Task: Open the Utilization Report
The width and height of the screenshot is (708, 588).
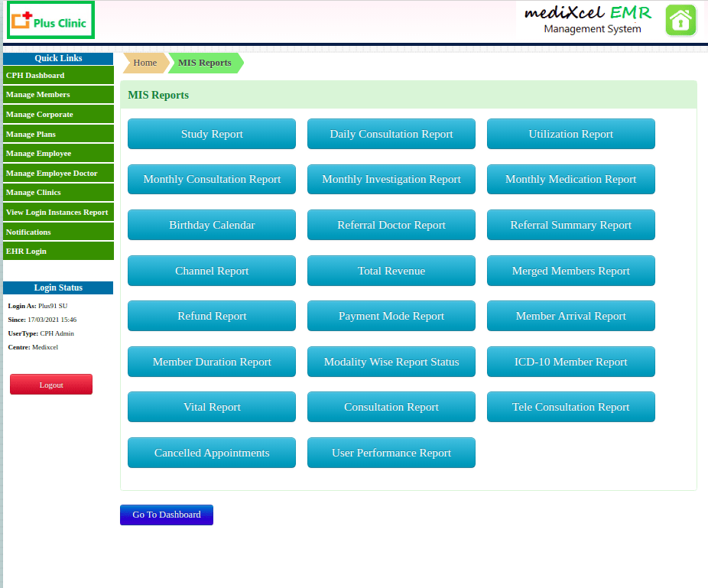Action: coord(570,134)
